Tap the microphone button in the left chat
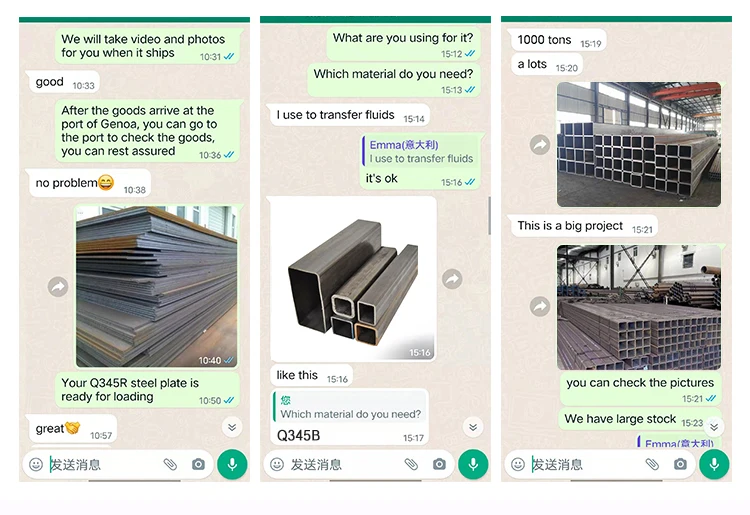The height and width of the screenshot is (515, 750). pos(232,464)
